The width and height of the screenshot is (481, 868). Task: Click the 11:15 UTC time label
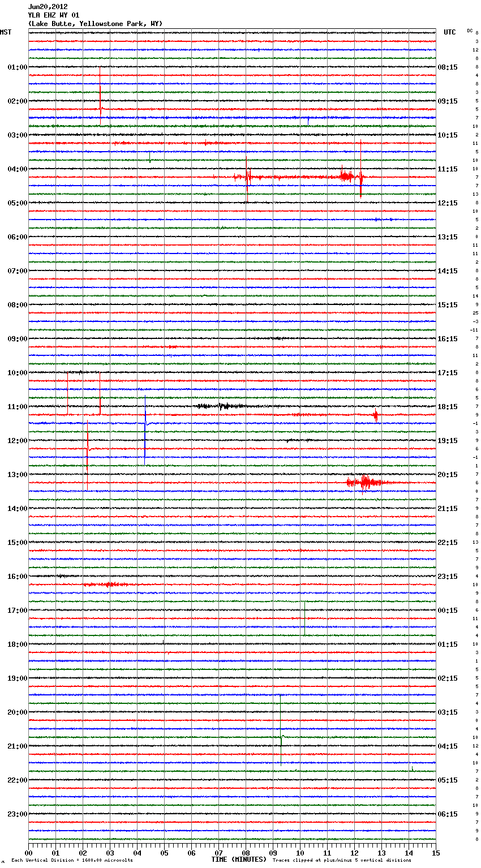pyautogui.click(x=448, y=169)
